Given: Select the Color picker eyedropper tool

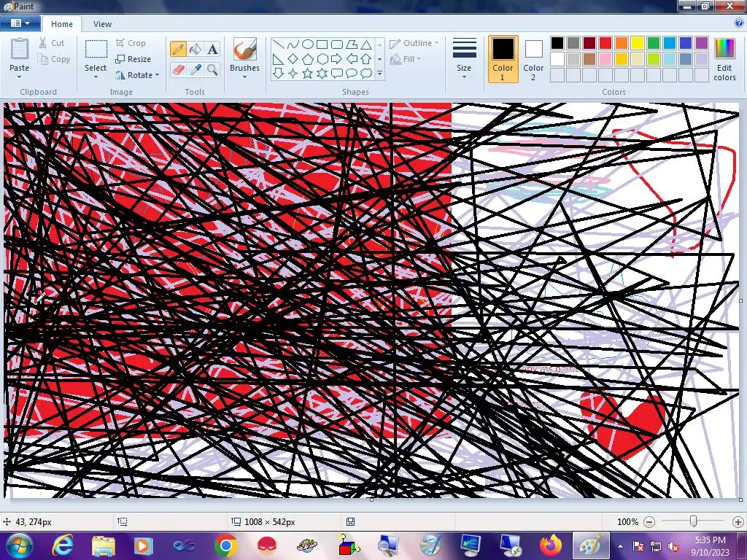Looking at the screenshot, I should [x=196, y=70].
